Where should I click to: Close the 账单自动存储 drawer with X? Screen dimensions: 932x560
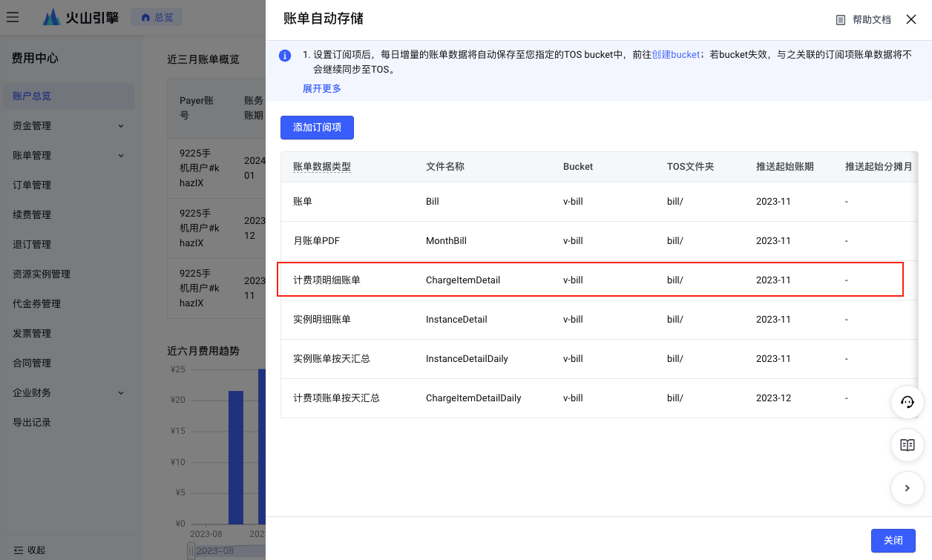pyautogui.click(x=911, y=19)
